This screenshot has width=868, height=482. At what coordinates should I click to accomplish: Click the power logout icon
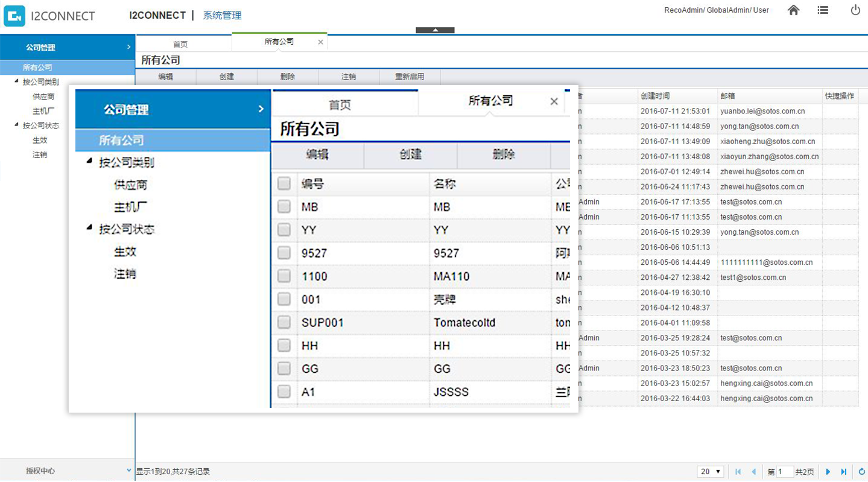coord(855,10)
